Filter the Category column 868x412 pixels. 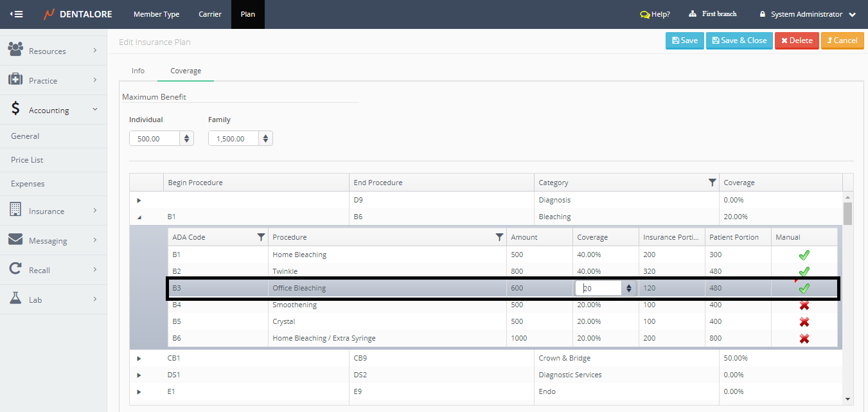tap(712, 183)
